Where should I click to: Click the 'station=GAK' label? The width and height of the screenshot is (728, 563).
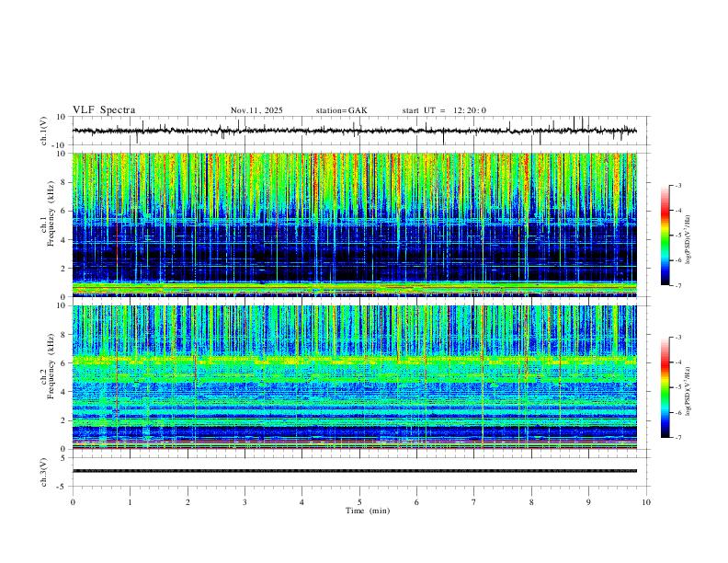341,110
